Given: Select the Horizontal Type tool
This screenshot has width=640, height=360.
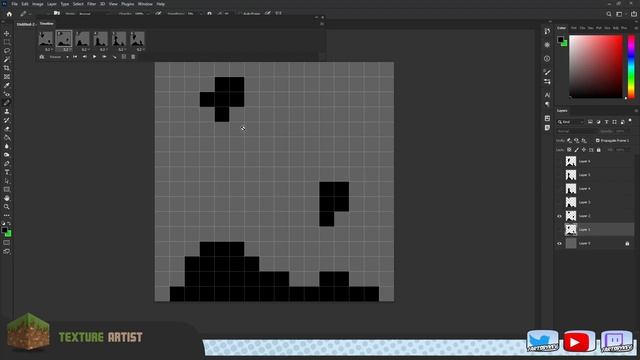Looking at the screenshot, I should pyautogui.click(x=7, y=172).
